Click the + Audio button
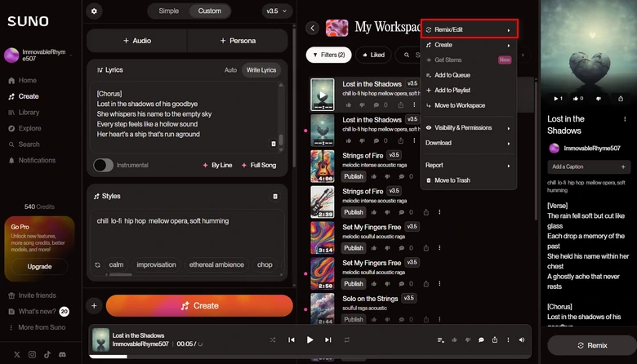This screenshot has width=637, height=364. [x=137, y=41]
